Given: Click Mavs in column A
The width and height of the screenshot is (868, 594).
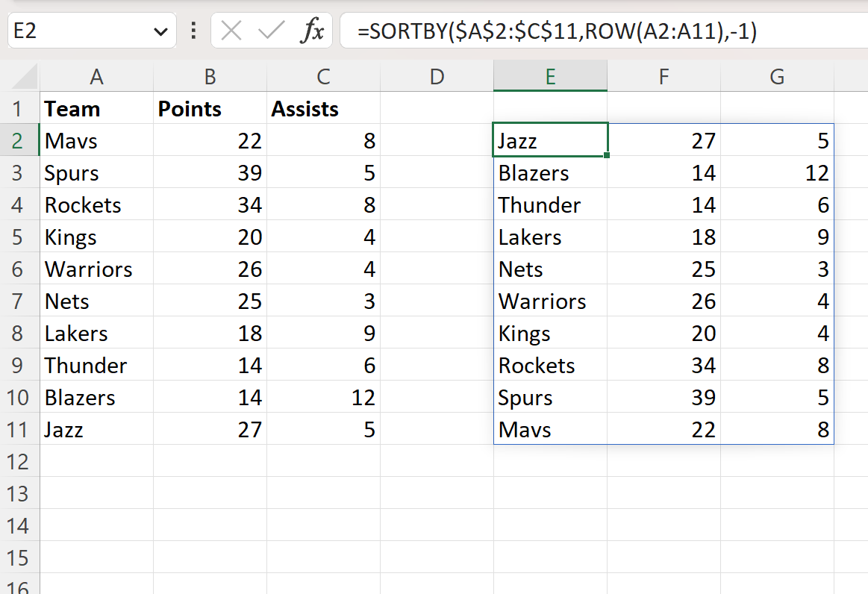Looking at the screenshot, I should (x=96, y=140).
